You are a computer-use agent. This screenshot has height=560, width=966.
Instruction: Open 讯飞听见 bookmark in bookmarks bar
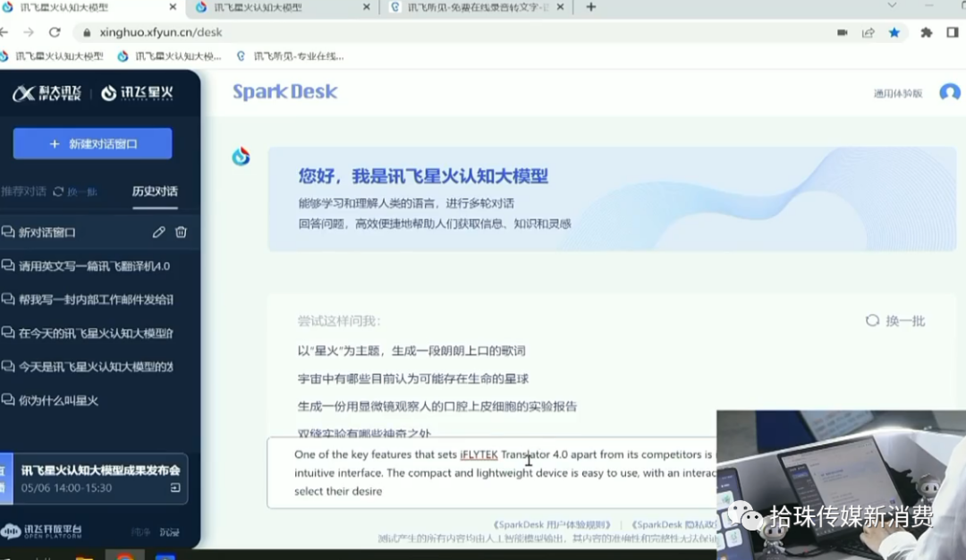click(x=290, y=55)
